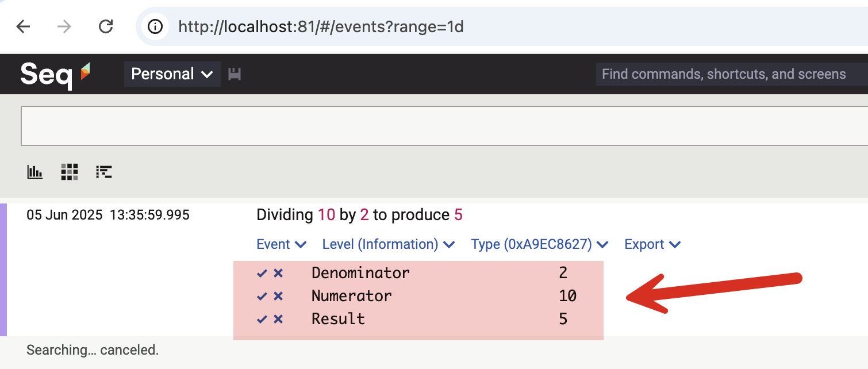Filter for matching Result with checkmark
The height and width of the screenshot is (369, 868).
pyautogui.click(x=262, y=319)
